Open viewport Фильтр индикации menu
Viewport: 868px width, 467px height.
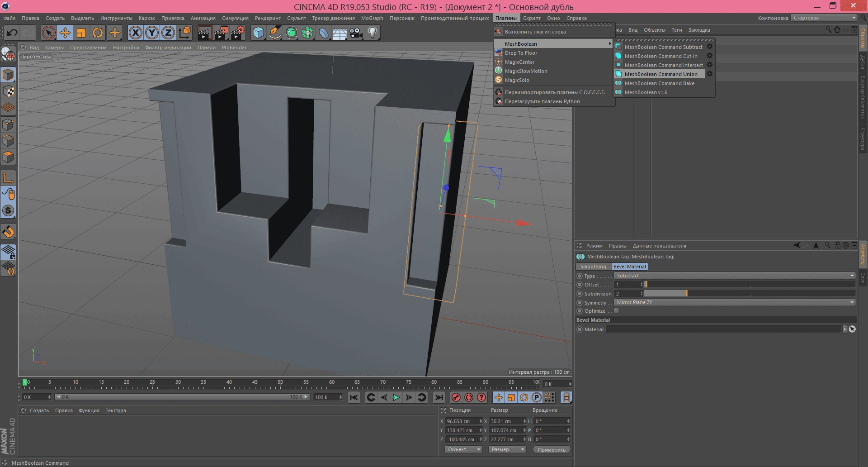click(168, 48)
